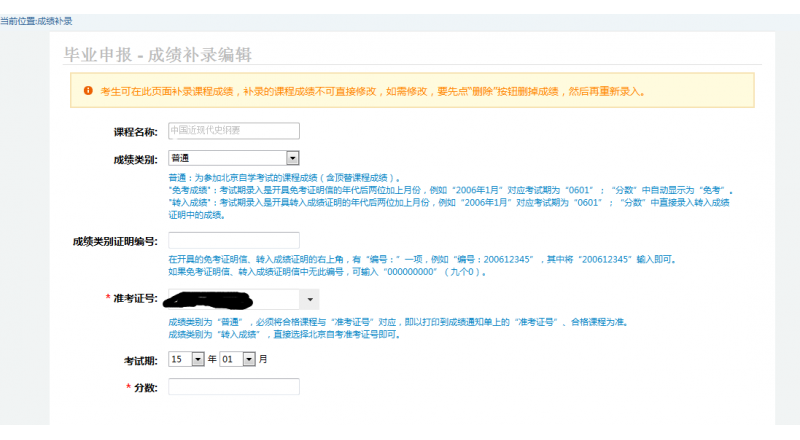Click the 分数 required field label
This screenshot has width=800, height=440.
pos(144,387)
